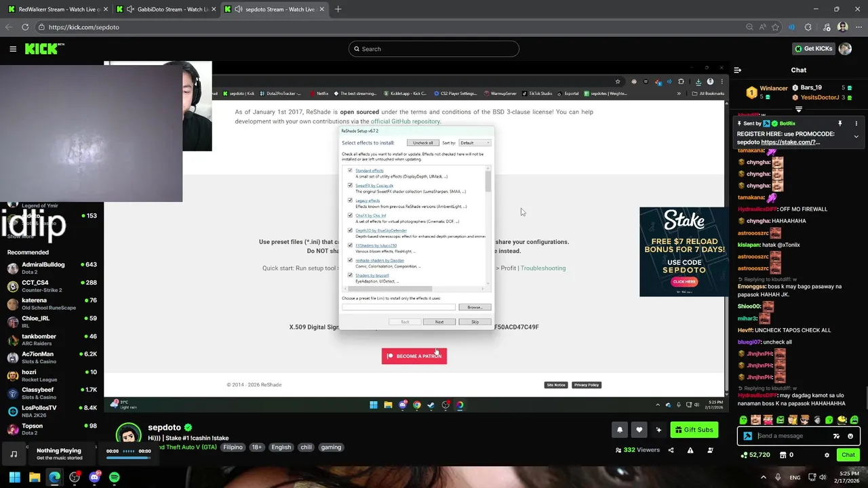
Task: Open Edge browser extensions puzzle icon
Action: pos(808,27)
